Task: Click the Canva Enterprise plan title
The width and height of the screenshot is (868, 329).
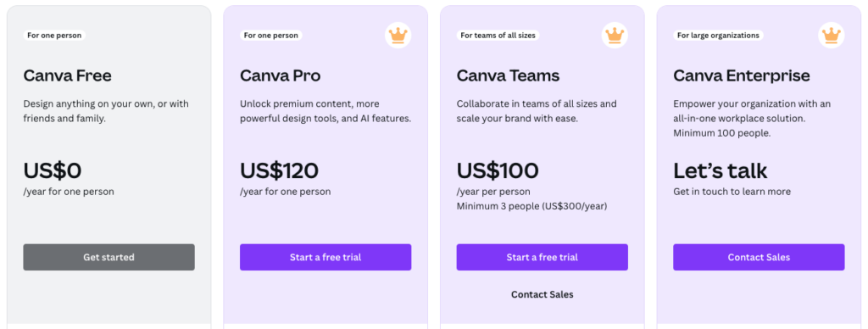Action: [742, 75]
